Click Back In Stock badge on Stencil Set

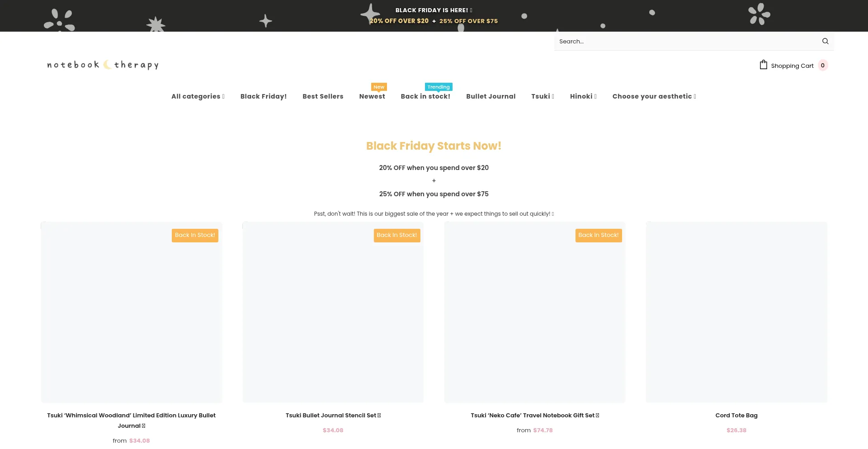pyautogui.click(x=396, y=235)
